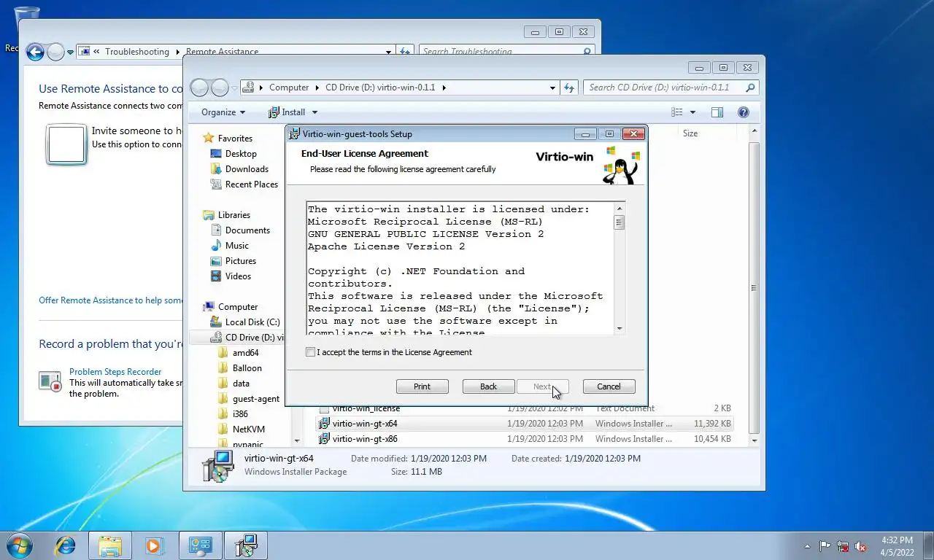Click the change your view icon
934x560 pixels.
(x=677, y=112)
